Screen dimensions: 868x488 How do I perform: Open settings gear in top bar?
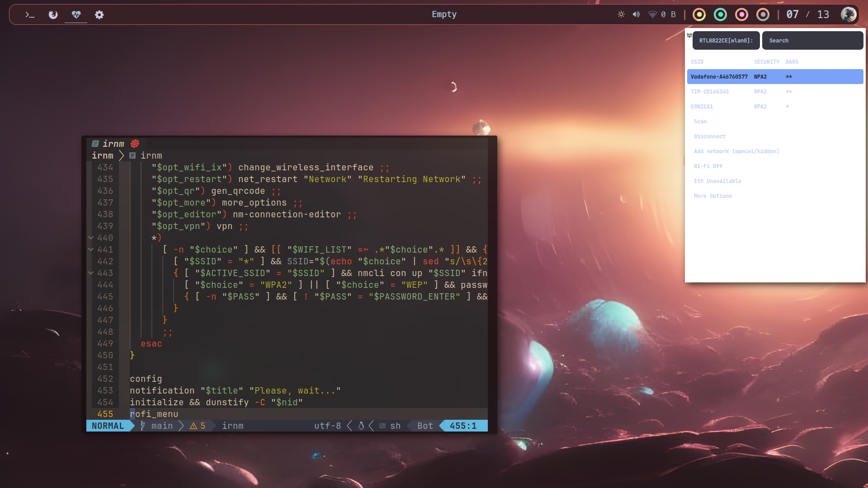(x=99, y=14)
